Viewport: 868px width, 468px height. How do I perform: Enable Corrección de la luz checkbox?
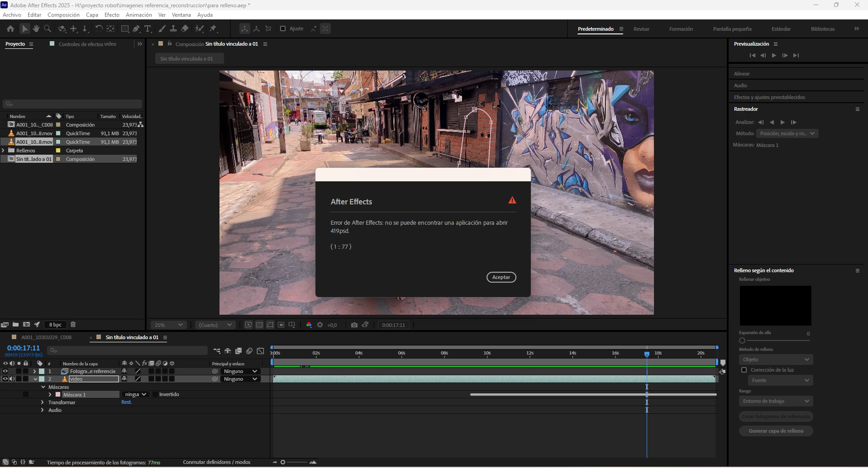tap(744, 370)
